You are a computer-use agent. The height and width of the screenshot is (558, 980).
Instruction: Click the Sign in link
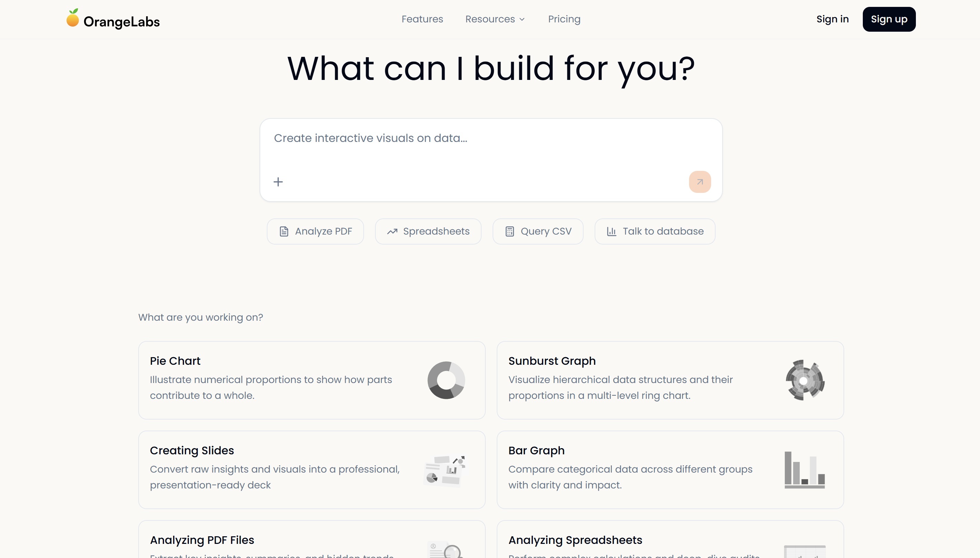point(832,19)
